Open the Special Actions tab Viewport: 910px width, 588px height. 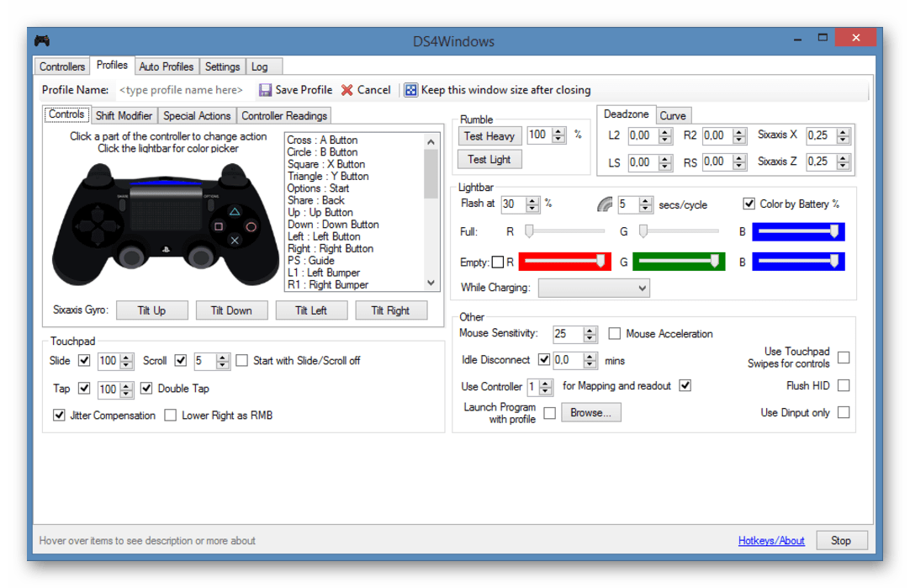click(197, 115)
